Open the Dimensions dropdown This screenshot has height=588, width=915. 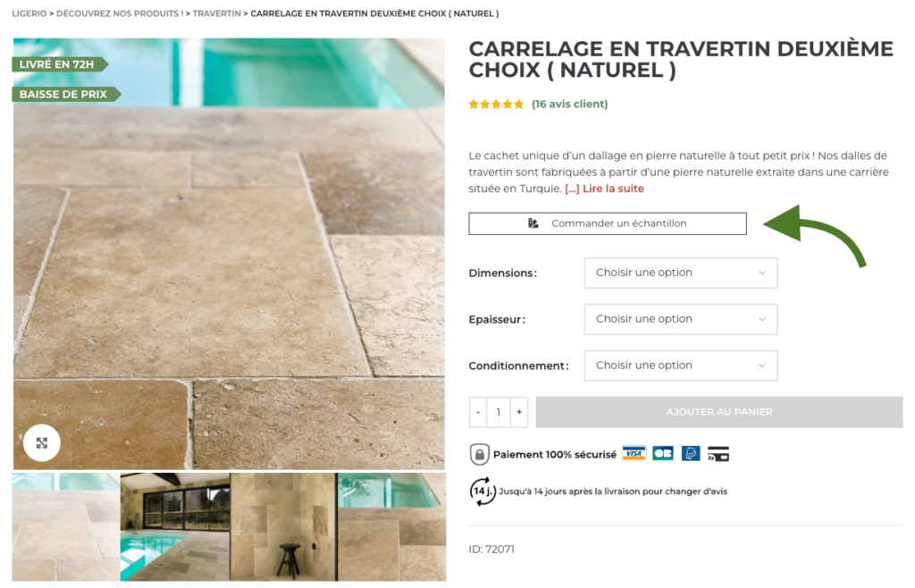680,273
